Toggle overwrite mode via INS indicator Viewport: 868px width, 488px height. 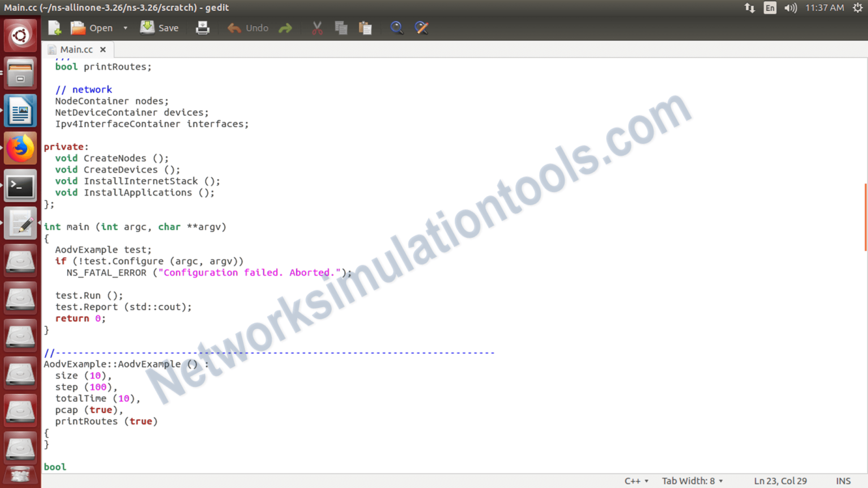pyautogui.click(x=843, y=481)
